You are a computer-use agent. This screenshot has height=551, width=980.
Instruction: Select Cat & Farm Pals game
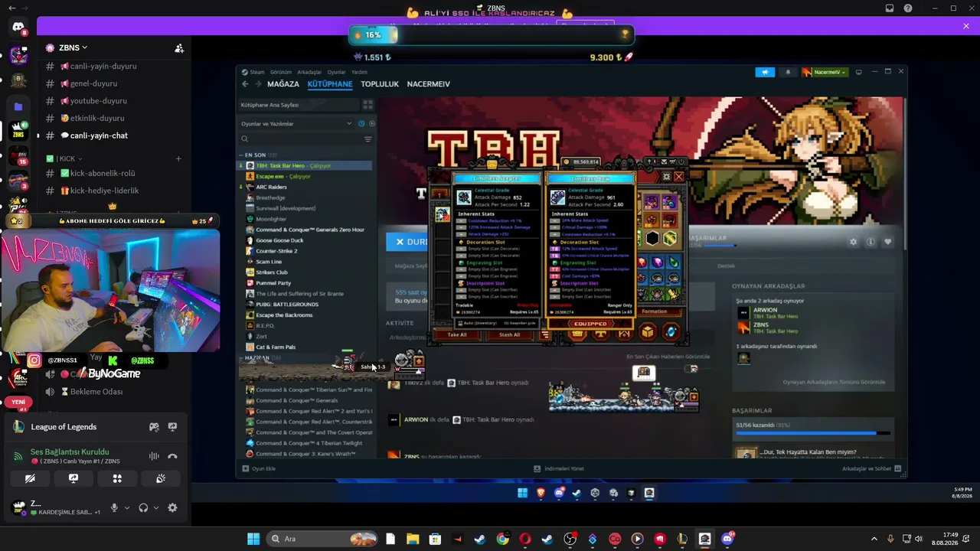(276, 347)
